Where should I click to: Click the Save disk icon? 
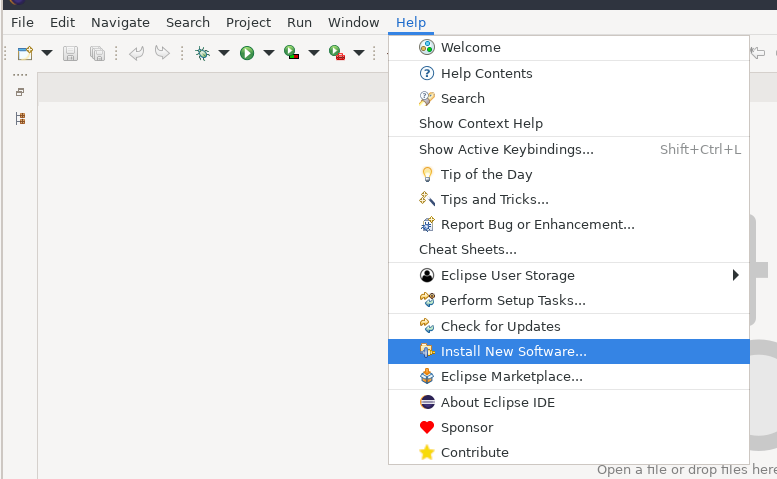(71, 53)
